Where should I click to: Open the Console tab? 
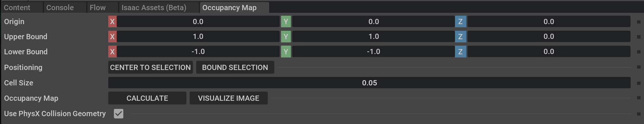click(60, 8)
